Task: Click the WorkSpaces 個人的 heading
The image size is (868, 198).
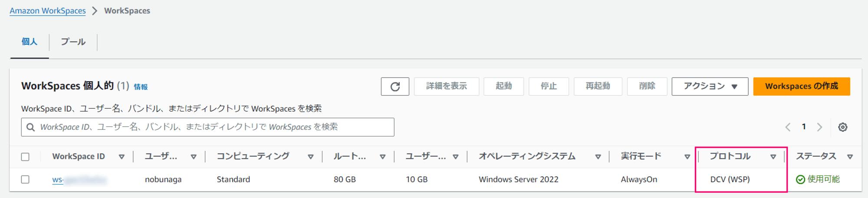Action: point(67,86)
